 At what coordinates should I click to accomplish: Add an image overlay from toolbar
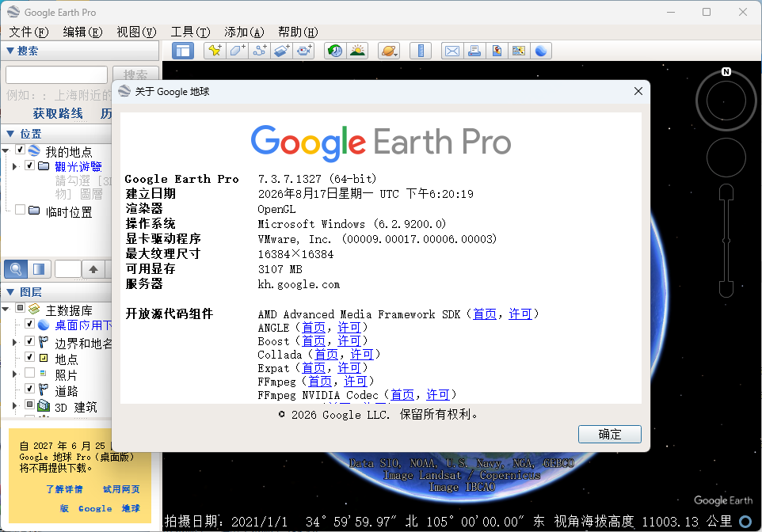tap(282, 51)
